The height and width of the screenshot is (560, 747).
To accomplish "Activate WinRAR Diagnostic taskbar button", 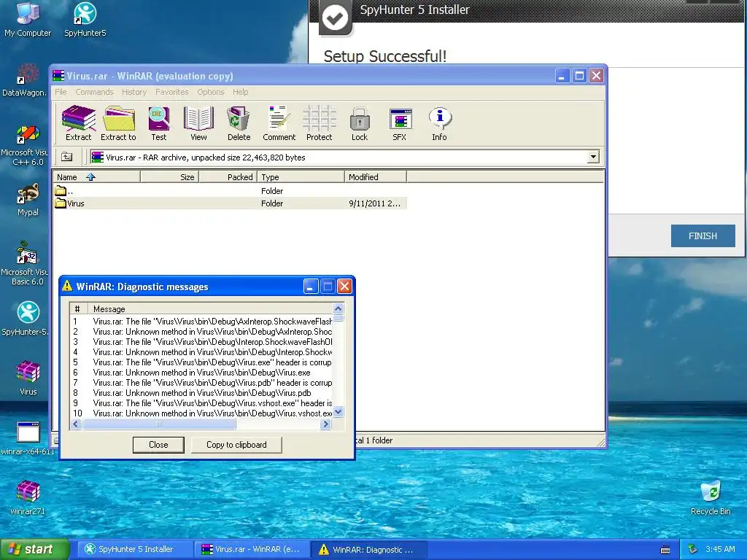I will [368, 549].
